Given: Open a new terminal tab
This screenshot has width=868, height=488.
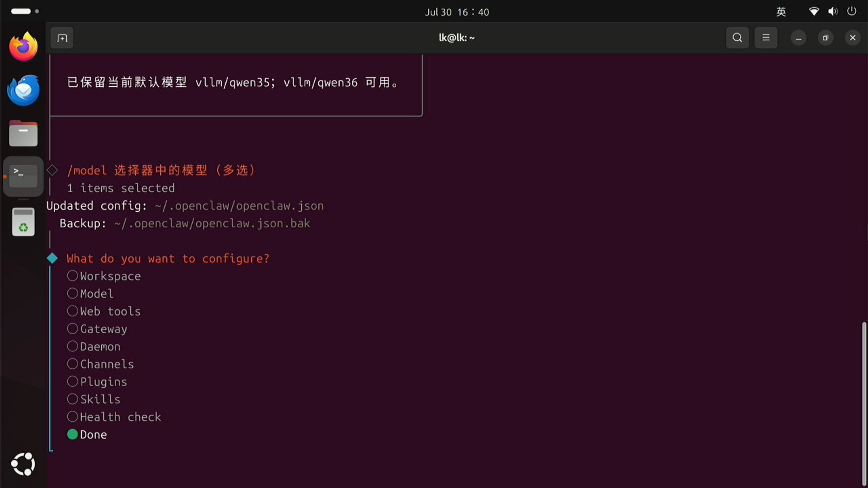Looking at the screenshot, I should click(62, 38).
